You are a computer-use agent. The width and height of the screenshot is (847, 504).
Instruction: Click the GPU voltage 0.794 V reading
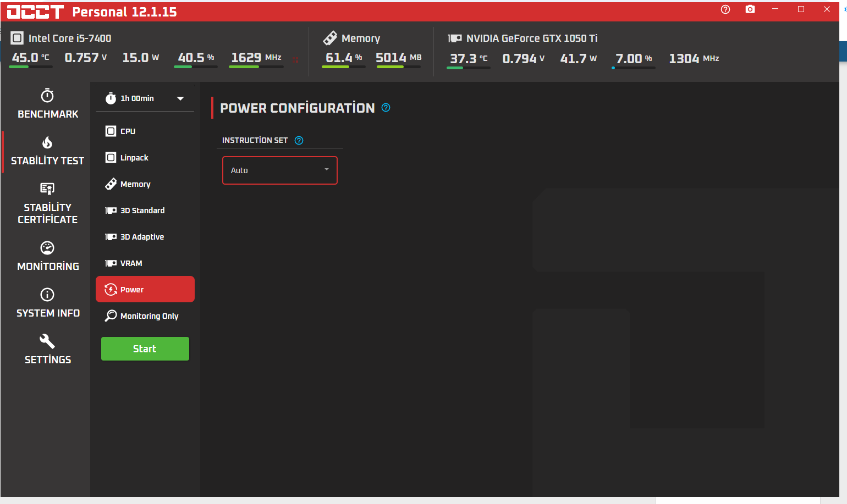[524, 58]
